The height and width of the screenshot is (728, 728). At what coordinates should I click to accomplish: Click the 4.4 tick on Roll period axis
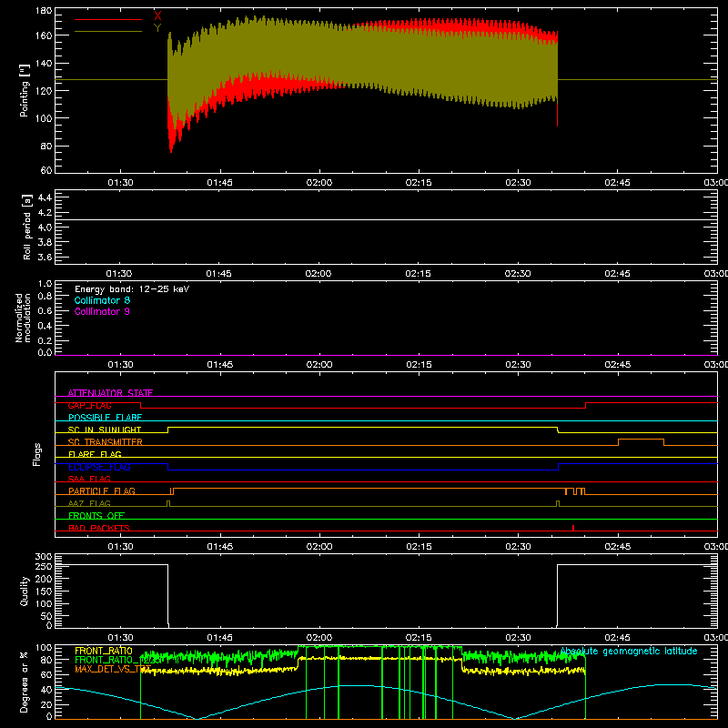click(x=45, y=197)
